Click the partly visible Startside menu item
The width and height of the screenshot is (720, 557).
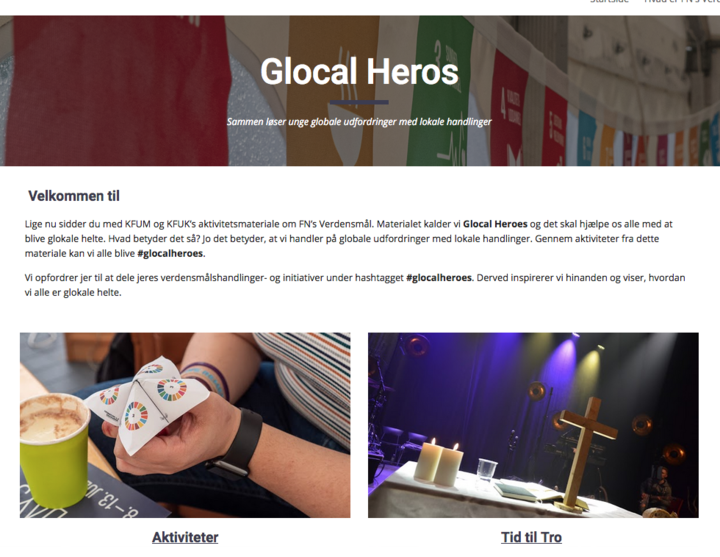click(609, 2)
